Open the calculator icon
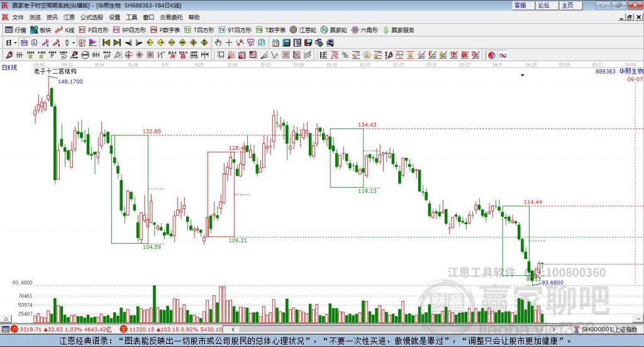Image resolution: width=644 pixels, height=347 pixels. (x=286, y=43)
